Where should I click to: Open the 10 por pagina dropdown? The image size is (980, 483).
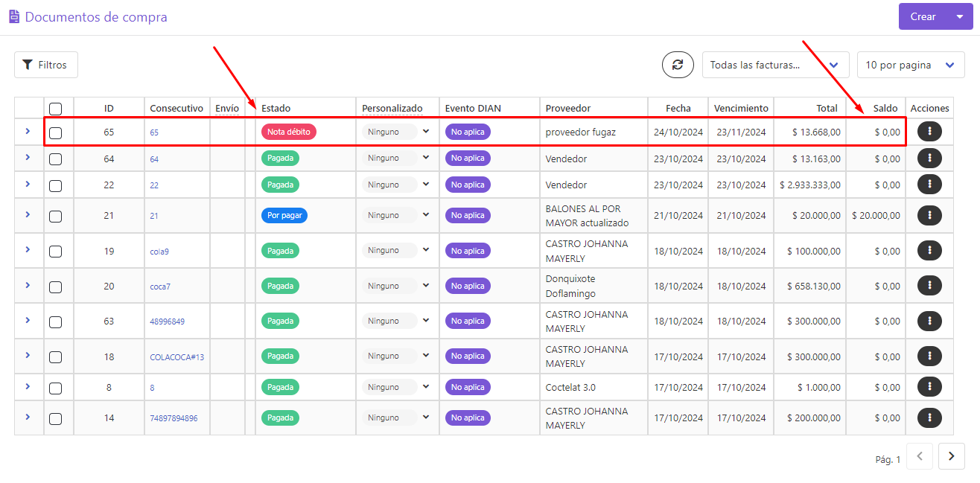(911, 65)
